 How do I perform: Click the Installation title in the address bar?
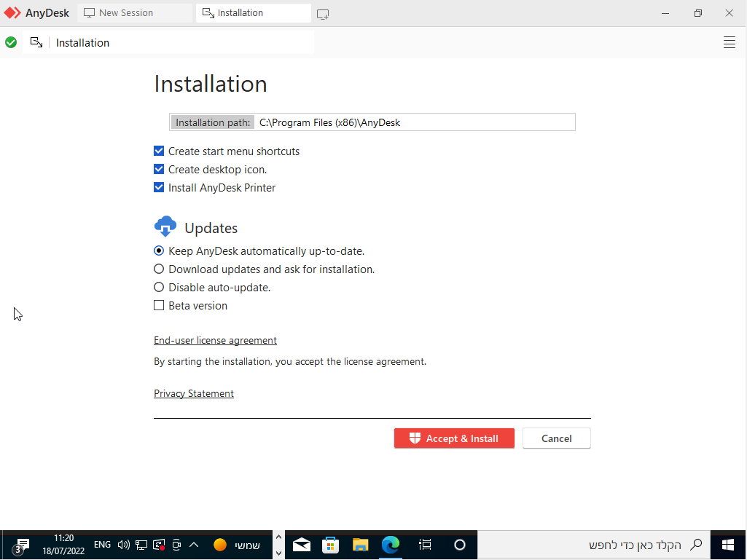point(82,43)
